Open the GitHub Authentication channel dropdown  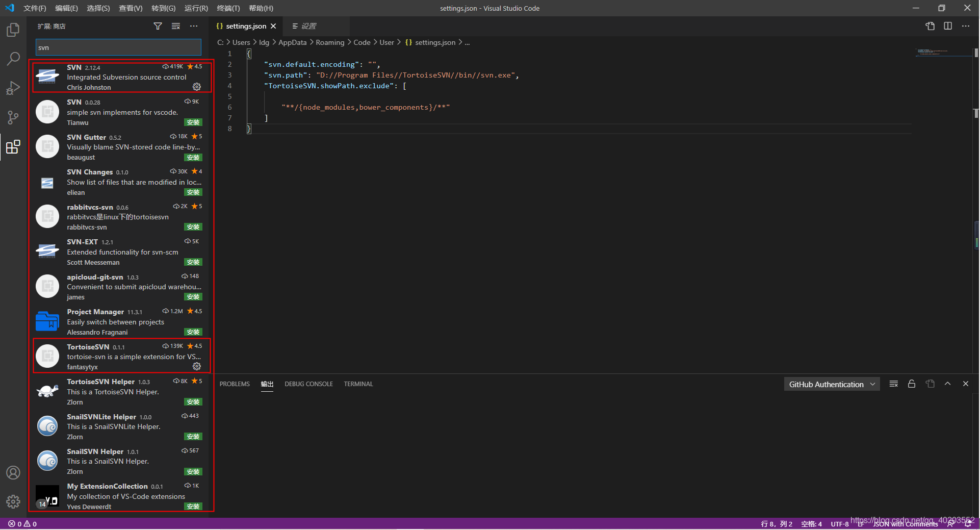coord(831,384)
